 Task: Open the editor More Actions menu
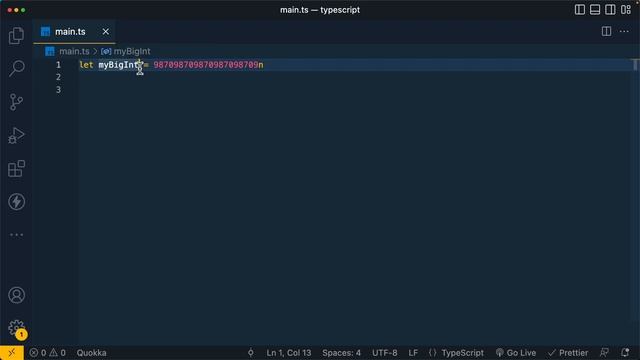(624, 31)
